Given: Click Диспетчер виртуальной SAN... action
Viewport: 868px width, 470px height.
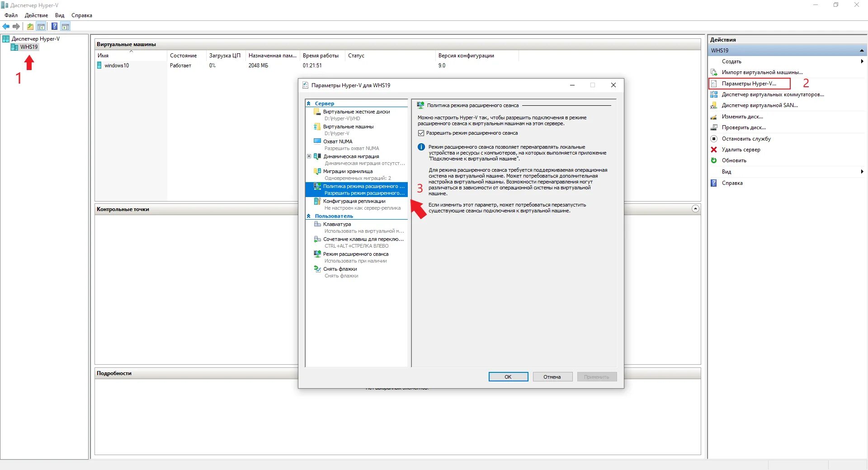Looking at the screenshot, I should click(759, 105).
